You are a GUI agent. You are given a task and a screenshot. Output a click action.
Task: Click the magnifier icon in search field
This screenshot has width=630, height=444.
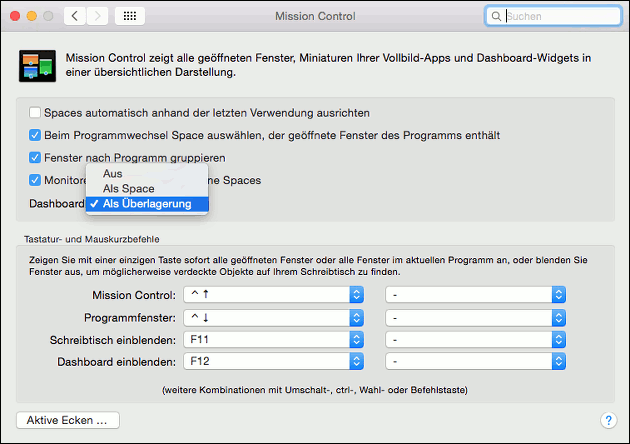[496, 16]
